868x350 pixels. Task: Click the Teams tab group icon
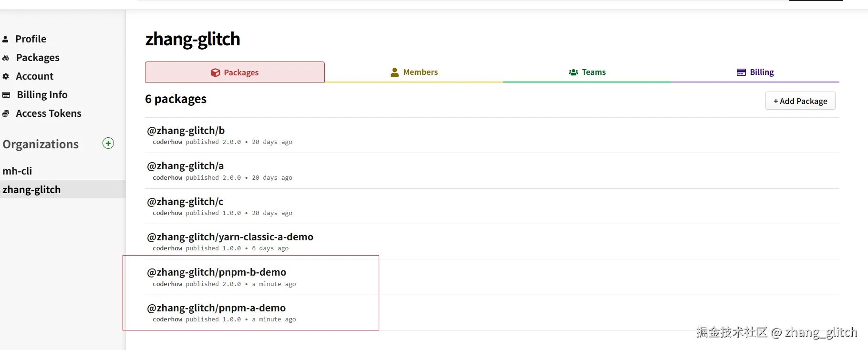coord(573,72)
